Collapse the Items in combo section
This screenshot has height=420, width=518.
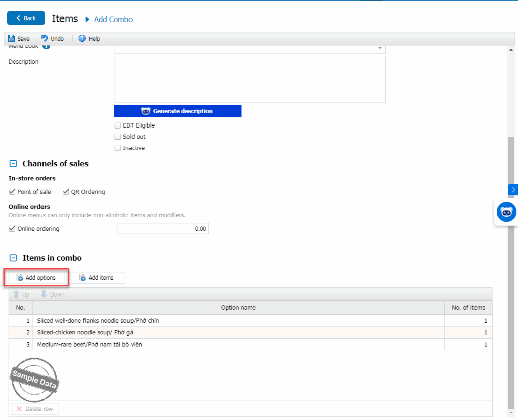(x=13, y=258)
